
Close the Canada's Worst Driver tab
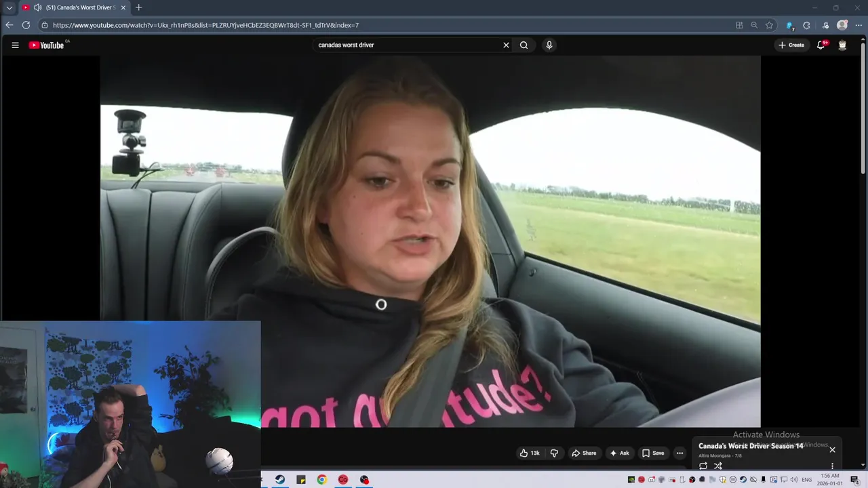tap(123, 7)
